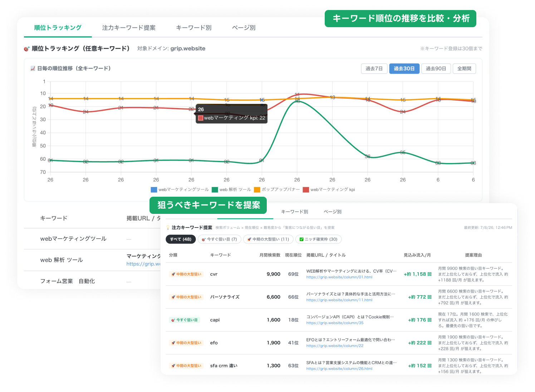Screen dimensions: 535x392
Task: Select the 今すぐ狙い目 (7) filter chip
Action: click(219, 239)
